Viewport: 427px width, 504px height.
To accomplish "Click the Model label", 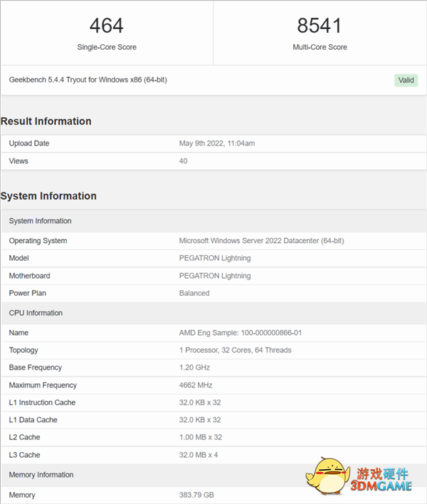I will pos(19,258).
